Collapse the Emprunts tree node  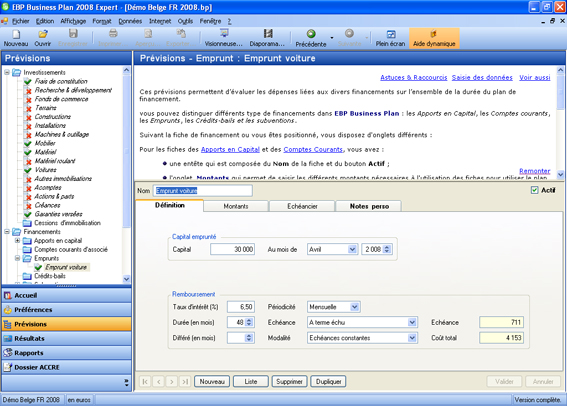click(x=17, y=258)
